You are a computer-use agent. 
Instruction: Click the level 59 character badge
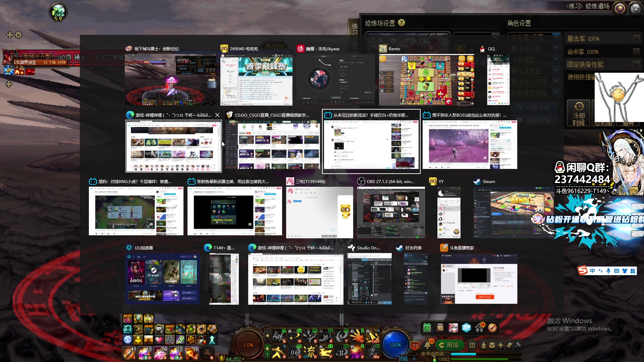(x=58, y=12)
